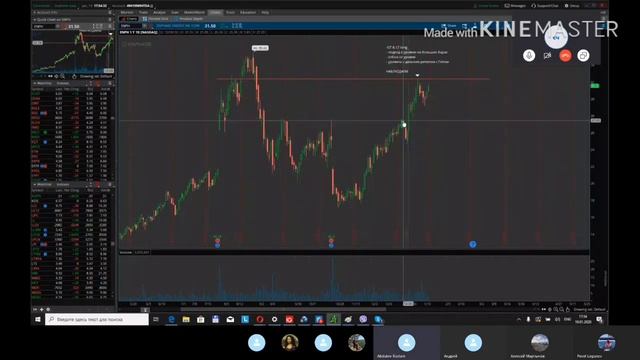Open the Windows Start menu

coord(38,319)
